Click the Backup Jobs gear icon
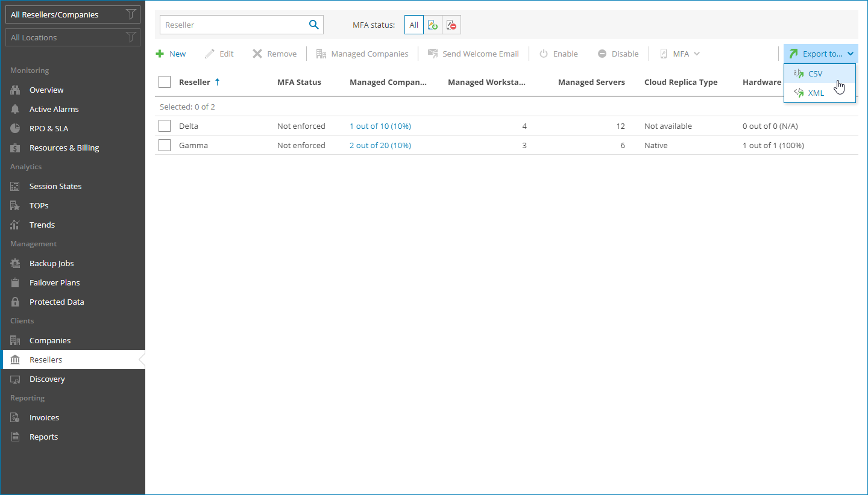This screenshot has height=495, width=868. point(16,263)
